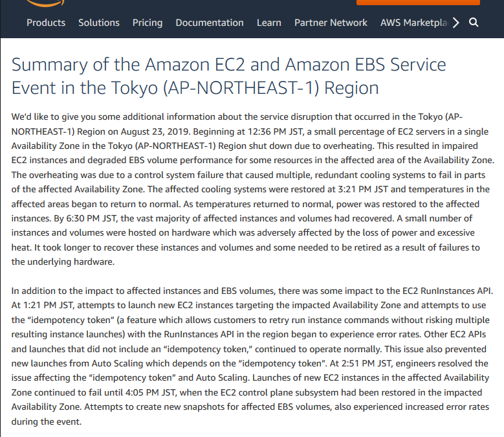Image resolution: width=504 pixels, height=437 pixels.
Task: Open the AWS Marketplace nav item
Action: tap(414, 23)
